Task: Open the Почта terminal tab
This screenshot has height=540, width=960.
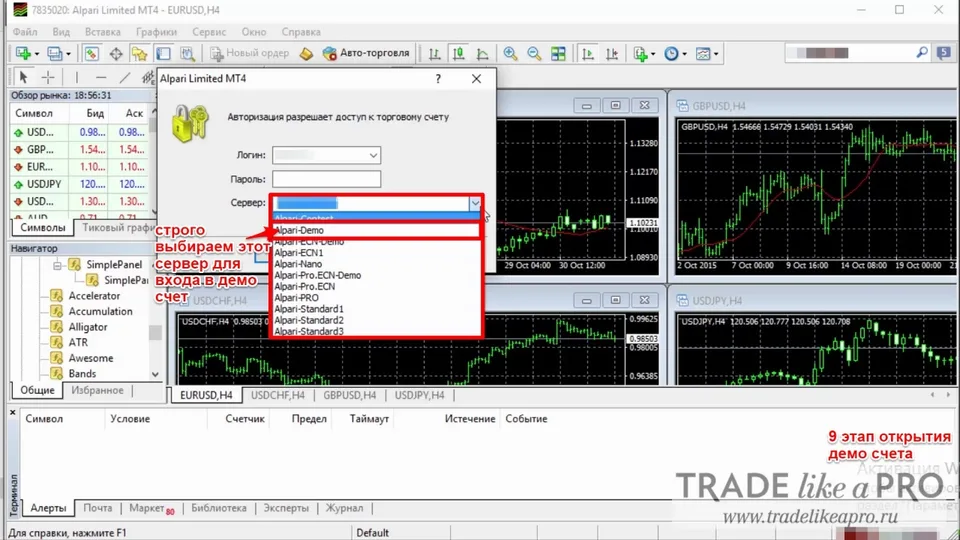Action: (97, 508)
